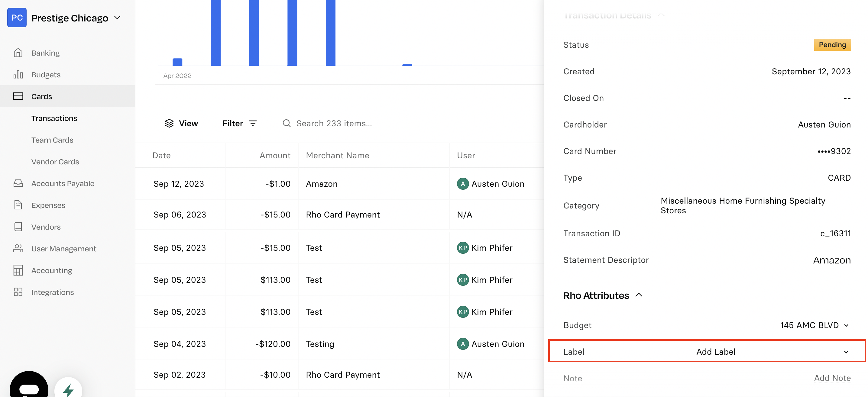868x397 pixels.
Task: Open the Budget 145 AMC BLVD dropdown
Action: (814, 325)
